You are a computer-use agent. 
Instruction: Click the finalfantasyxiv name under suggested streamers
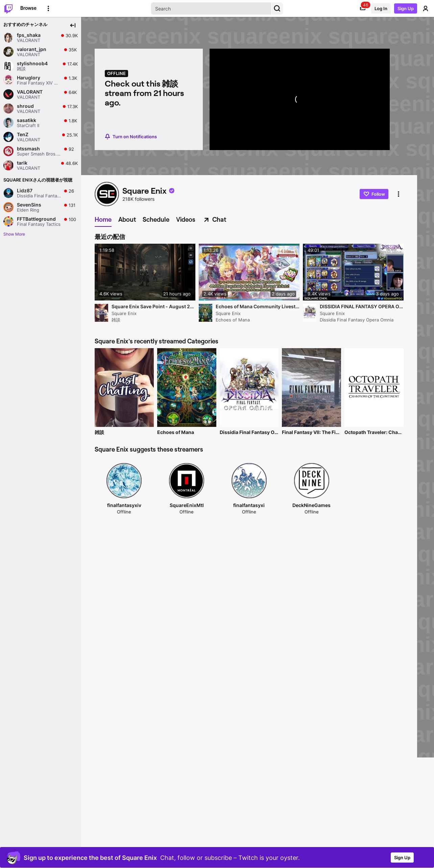tap(124, 505)
